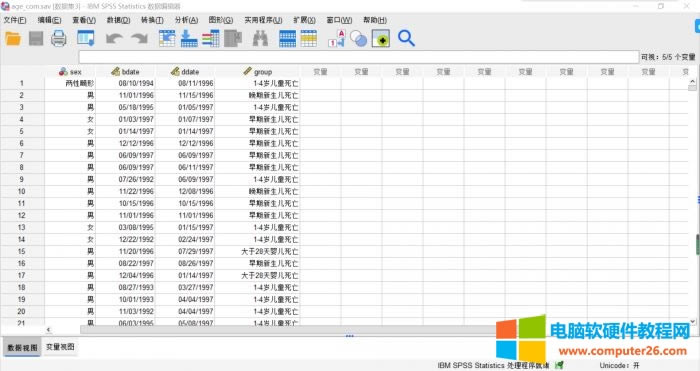Click bdate cell 10/01/1993

point(125,300)
